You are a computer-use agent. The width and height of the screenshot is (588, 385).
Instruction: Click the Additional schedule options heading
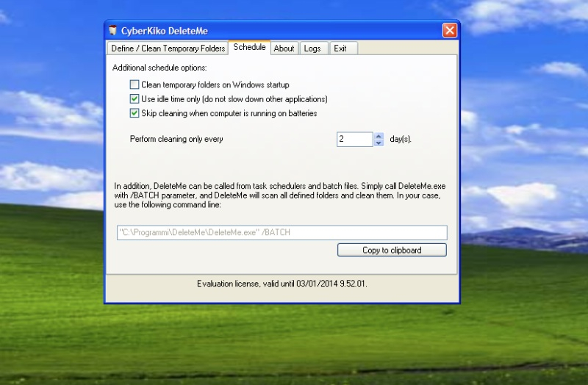point(159,68)
